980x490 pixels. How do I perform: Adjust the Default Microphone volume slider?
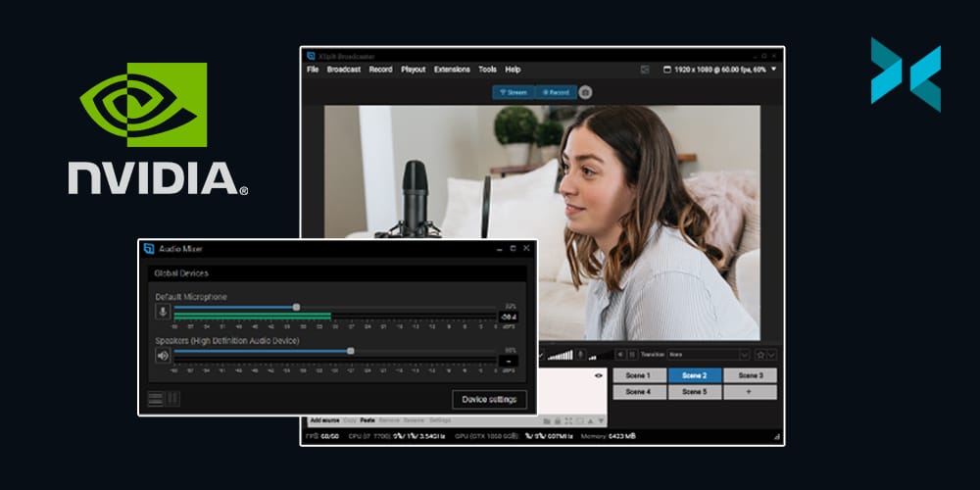(x=296, y=307)
